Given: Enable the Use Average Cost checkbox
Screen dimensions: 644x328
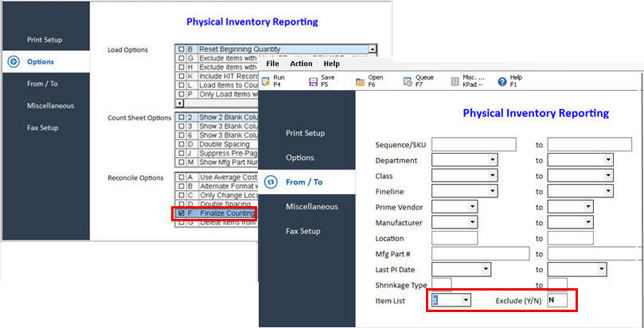Looking at the screenshot, I should (181, 177).
